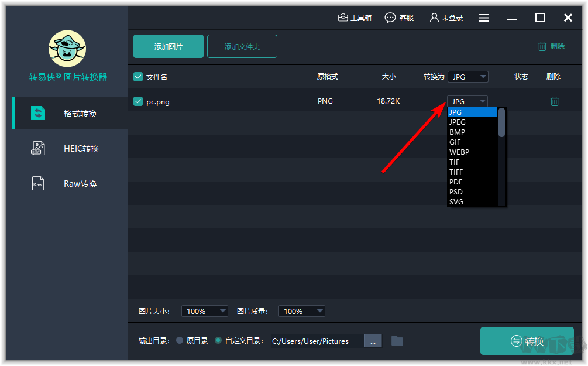Click the 删除 column header label
This screenshot has width=588, height=366.
click(x=553, y=77)
